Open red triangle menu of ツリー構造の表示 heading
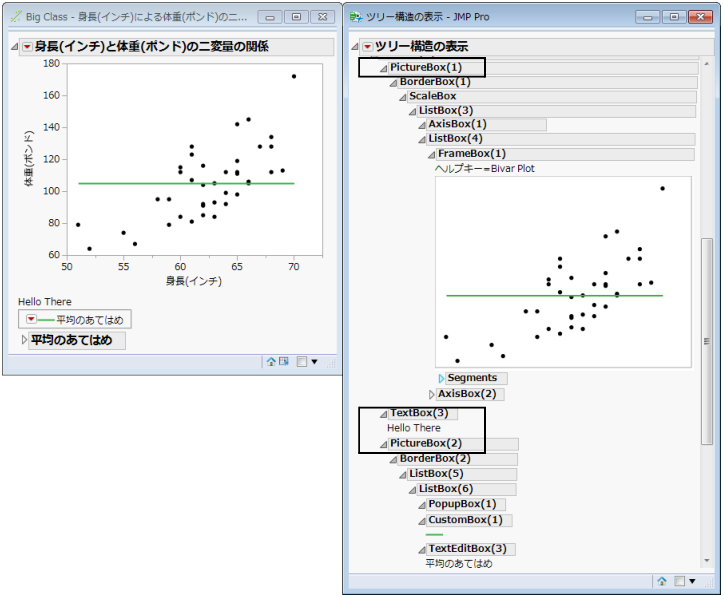 point(367,47)
